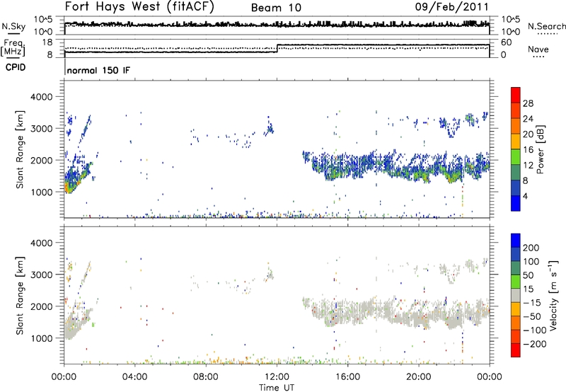
Task: Select the N.Sky legend label
Action: (x=13, y=27)
